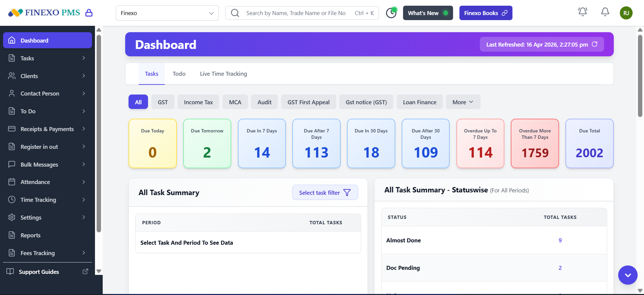The height and width of the screenshot is (295, 644).
Task: Open the Overdue More Than 7 Days card
Action: [535, 143]
